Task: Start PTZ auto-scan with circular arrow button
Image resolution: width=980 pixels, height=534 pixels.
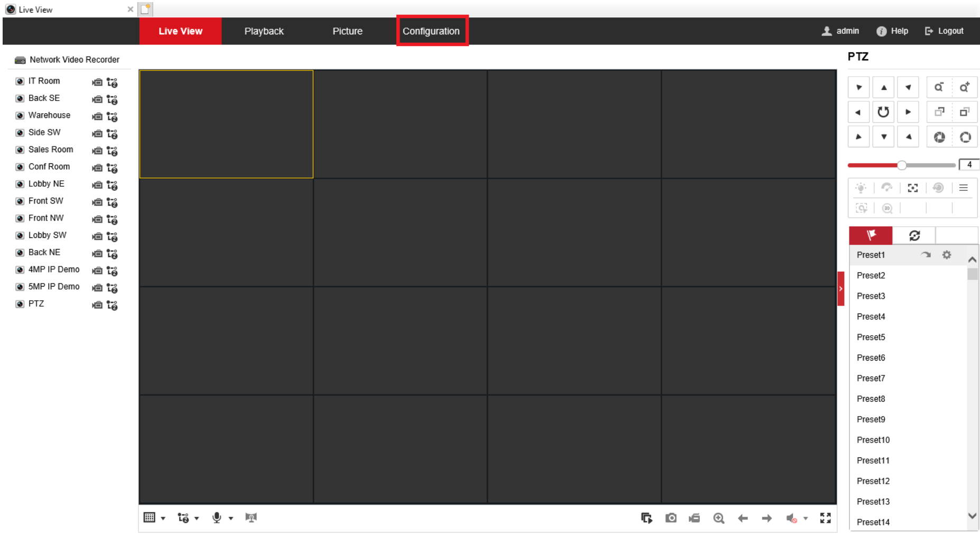Action: [x=883, y=112]
